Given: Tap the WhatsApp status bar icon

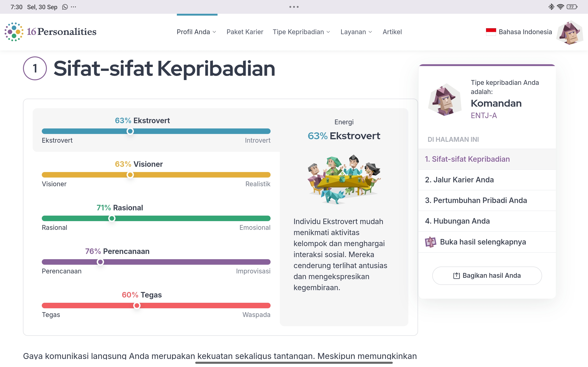Looking at the screenshot, I should click(x=65, y=7).
